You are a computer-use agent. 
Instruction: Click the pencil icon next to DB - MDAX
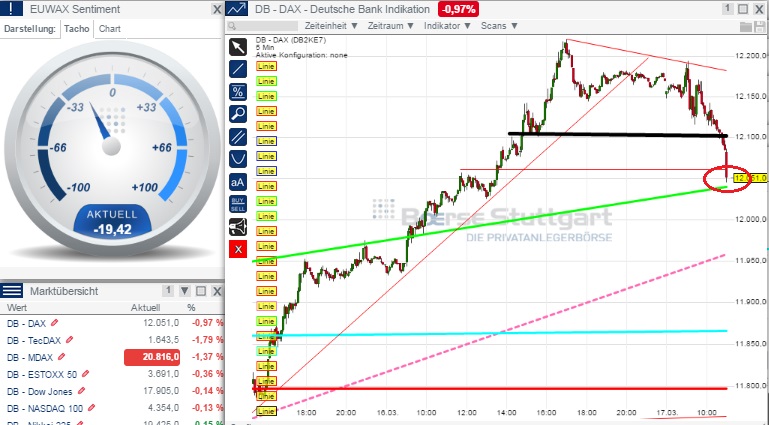pyautogui.click(x=61, y=357)
